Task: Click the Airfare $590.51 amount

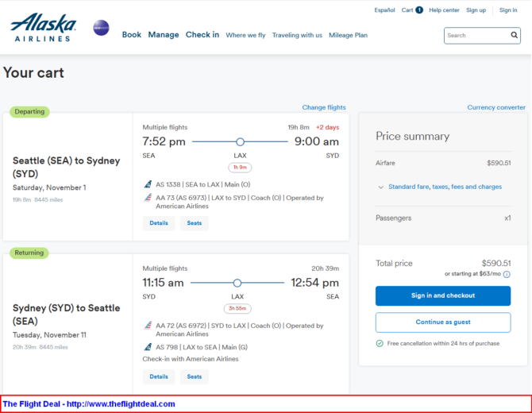Action: tap(499, 163)
